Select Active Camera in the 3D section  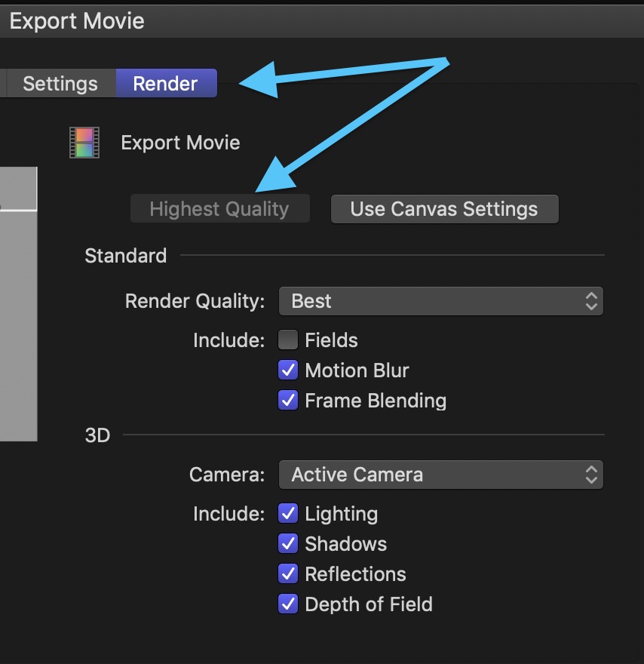tap(441, 474)
